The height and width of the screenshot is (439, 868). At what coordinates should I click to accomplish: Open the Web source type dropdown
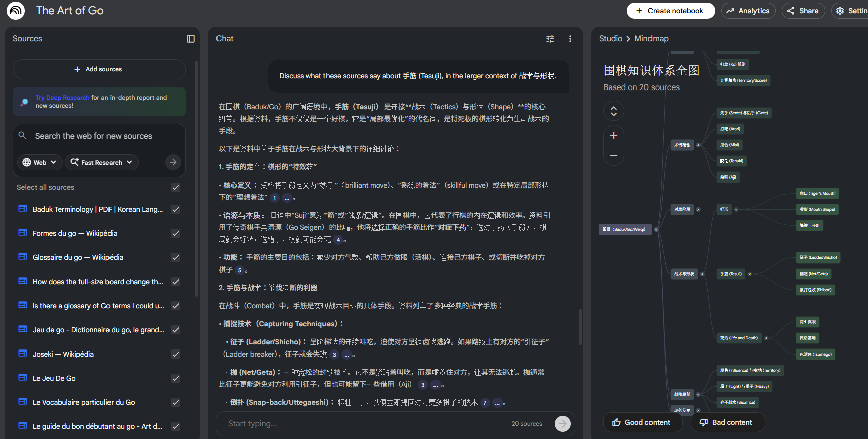(x=40, y=162)
